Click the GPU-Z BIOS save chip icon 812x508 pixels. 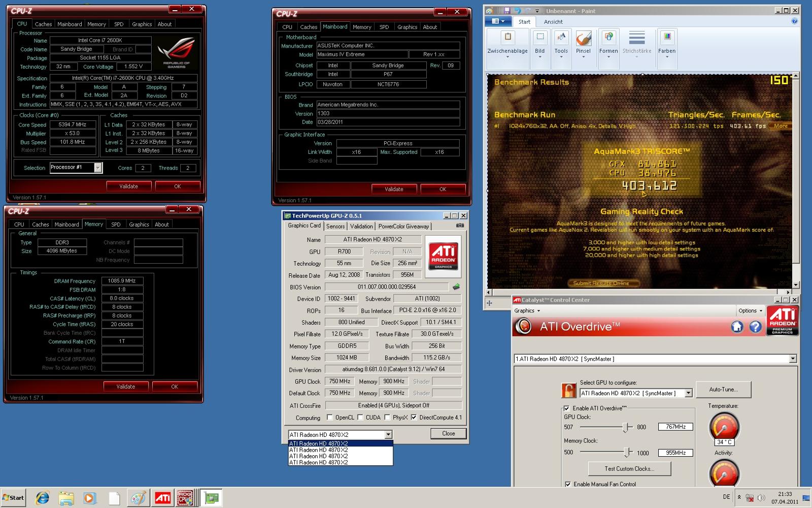(456, 287)
